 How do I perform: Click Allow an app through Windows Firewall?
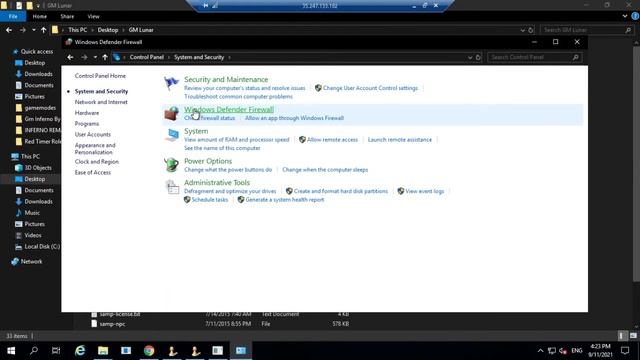294,118
